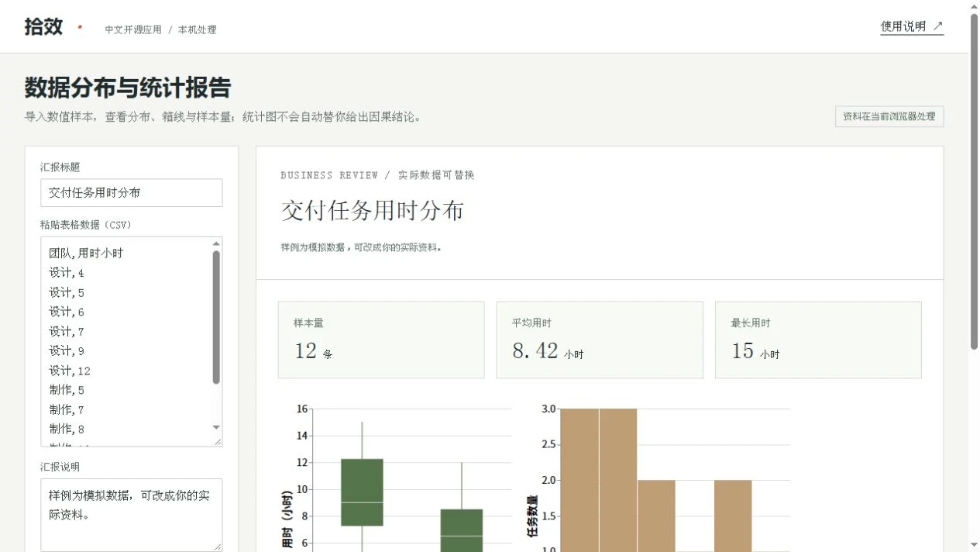Click the isolated rightmost histogram bar
Image resolution: width=980 pixels, height=552 pixels.
click(733, 516)
